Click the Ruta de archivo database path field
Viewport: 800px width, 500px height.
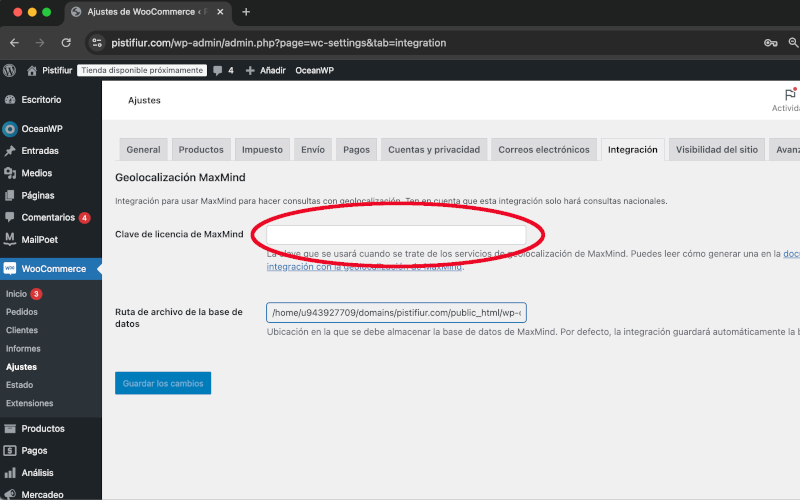coord(396,313)
